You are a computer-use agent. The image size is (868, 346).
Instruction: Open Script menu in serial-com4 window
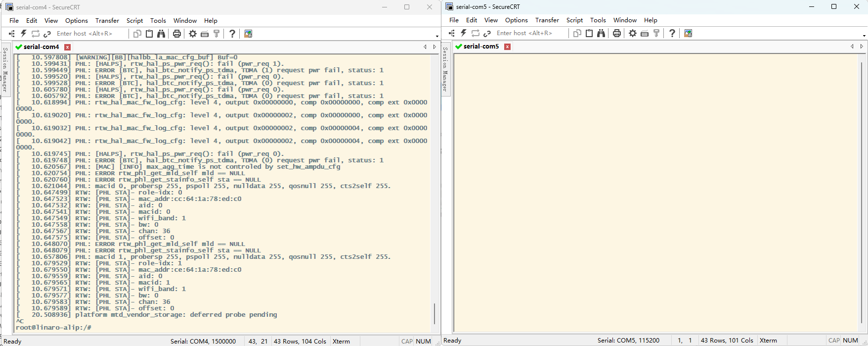pos(134,20)
